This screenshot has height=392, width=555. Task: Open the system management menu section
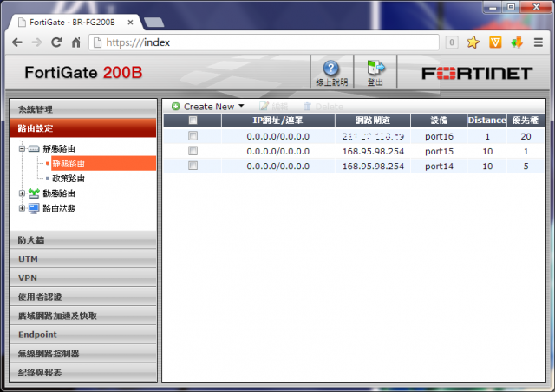click(x=83, y=109)
